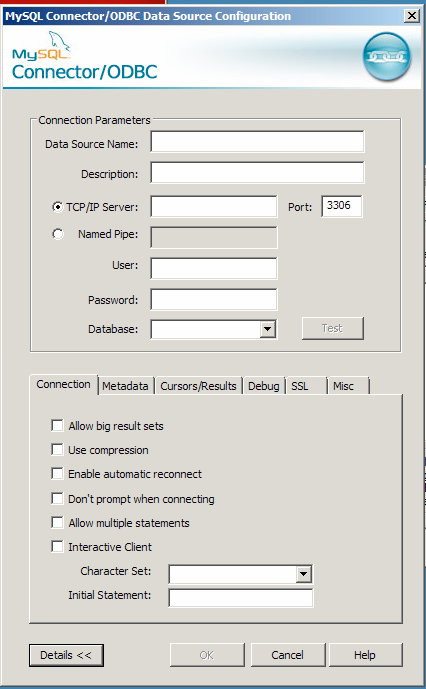The image size is (426, 689).
Task: Switch to the Connection tab
Action: [63, 384]
